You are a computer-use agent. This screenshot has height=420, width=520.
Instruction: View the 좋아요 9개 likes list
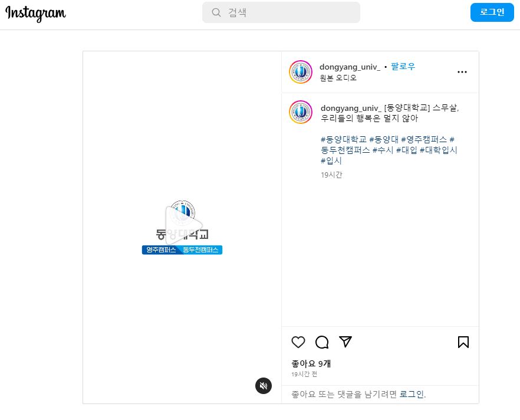pyautogui.click(x=311, y=363)
